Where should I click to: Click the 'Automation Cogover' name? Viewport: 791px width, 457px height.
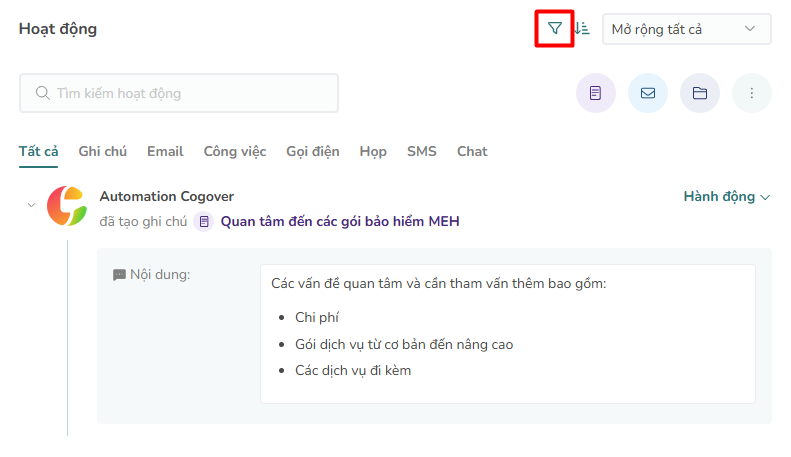(167, 196)
